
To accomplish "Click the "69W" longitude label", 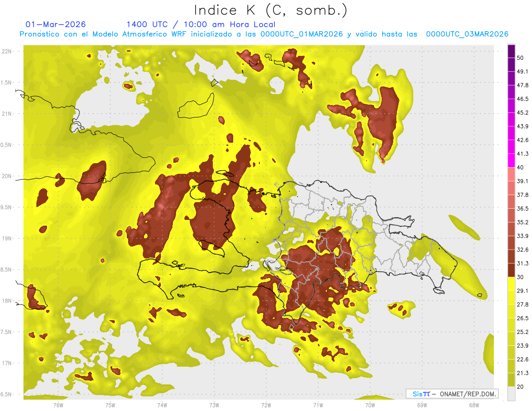I will pyautogui.click(x=422, y=405).
